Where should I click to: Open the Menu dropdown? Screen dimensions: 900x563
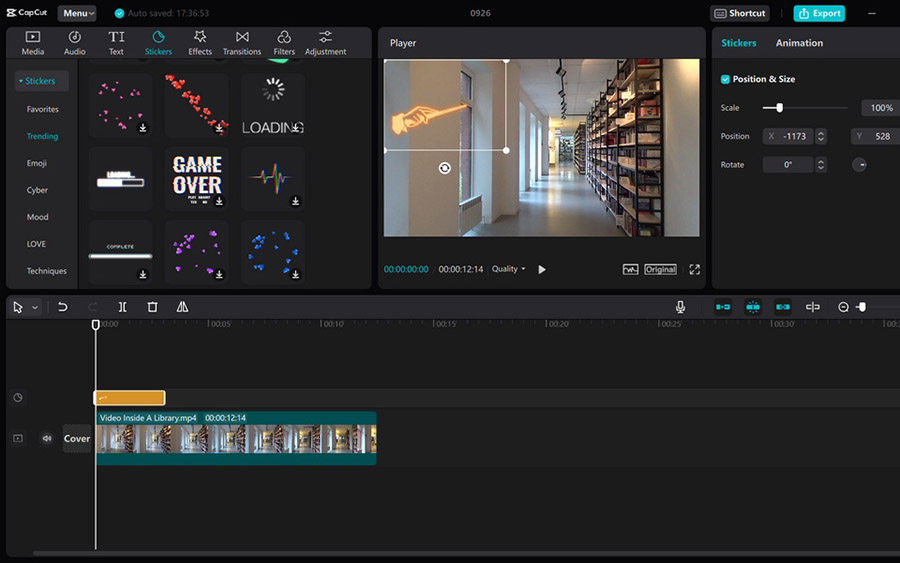[77, 13]
